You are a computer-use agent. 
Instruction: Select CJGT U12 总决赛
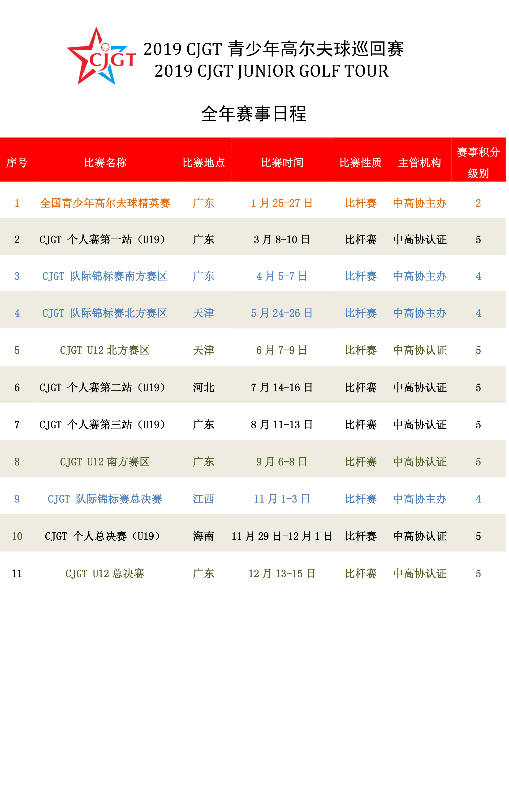click(x=105, y=573)
